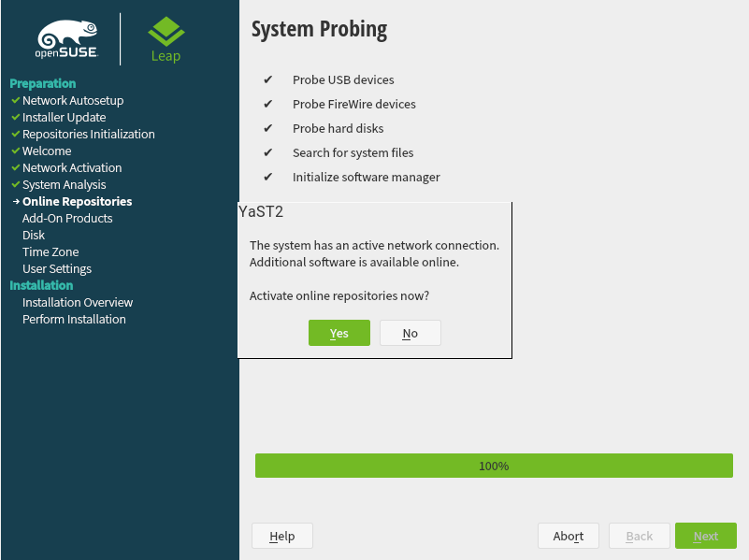749x560 pixels.
Task: Select Repositories Initialization step text
Action: coord(89,134)
